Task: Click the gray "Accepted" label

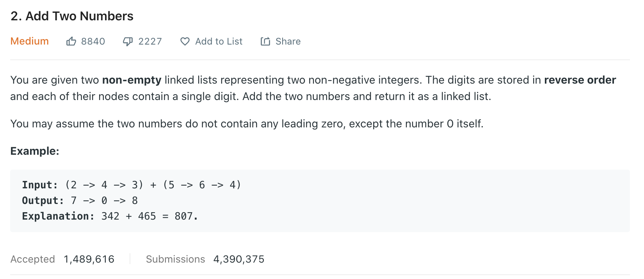Action: pos(33,259)
